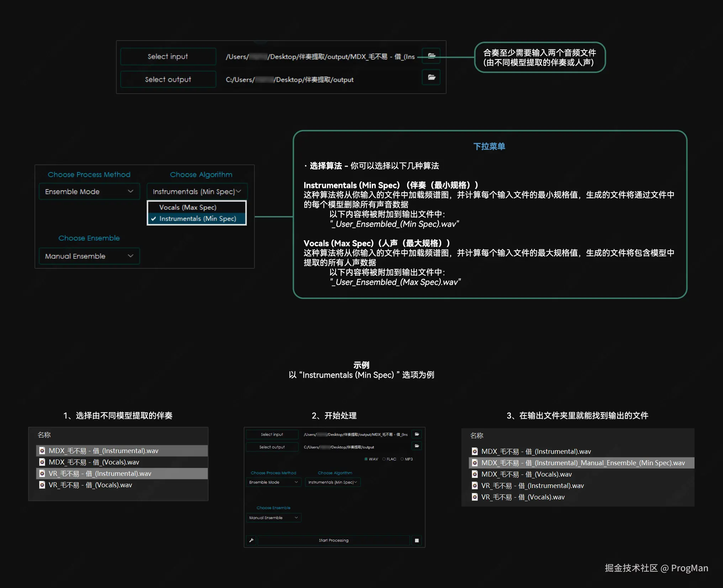This screenshot has height=588, width=723.
Task: Open the Ensemble Mode process method dropdown
Action: coord(89,191)
